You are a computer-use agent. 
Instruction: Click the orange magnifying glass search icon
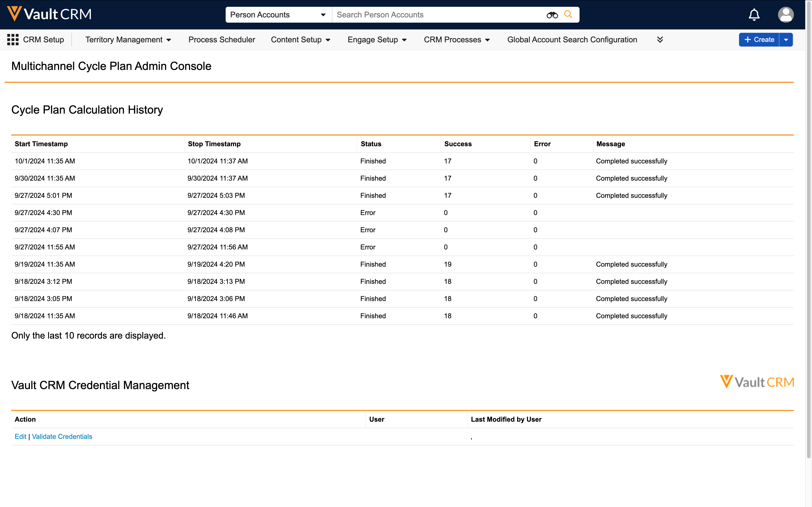pyautogui.click(x=568, y=14)
